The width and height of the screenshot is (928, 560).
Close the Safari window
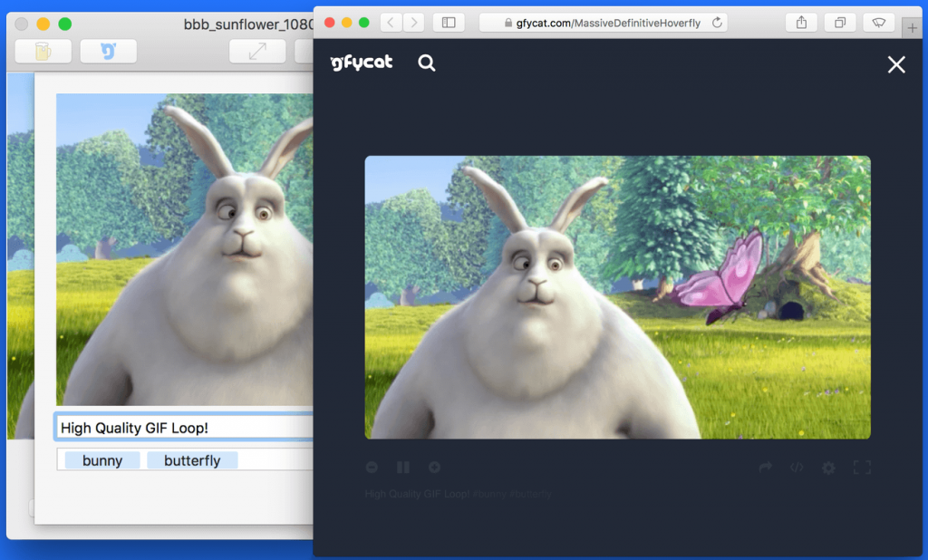tap(330, 23)
